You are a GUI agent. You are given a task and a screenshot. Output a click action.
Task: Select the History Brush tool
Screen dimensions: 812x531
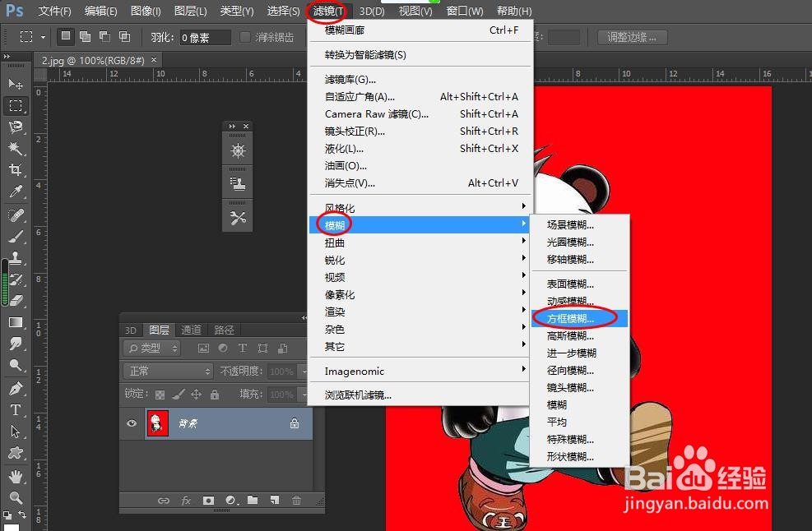click(x=16, y=279)
